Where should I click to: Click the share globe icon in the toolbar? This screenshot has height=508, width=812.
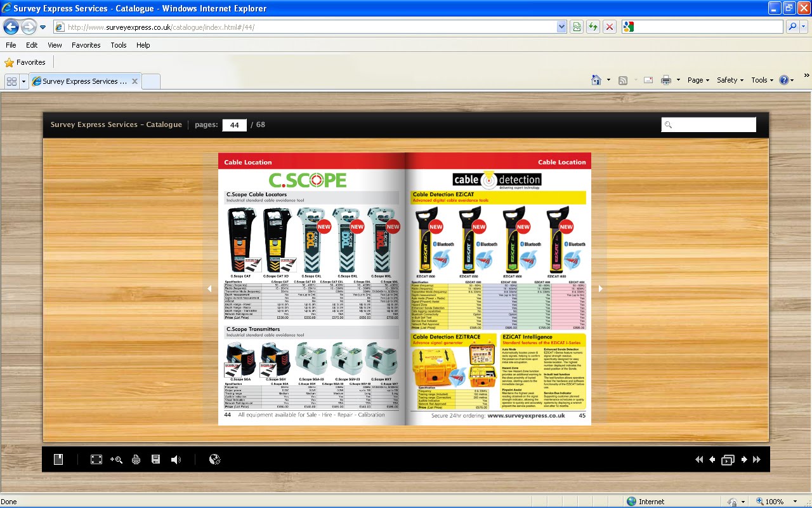coord(214,459)
